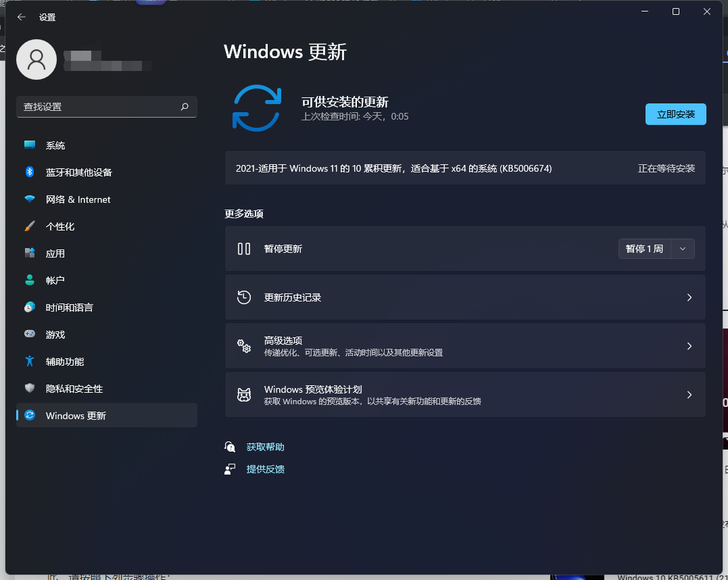The height and width of the screenshot is (580, 728).
Task: Click the 更多选项 heading
Action: 244,214
